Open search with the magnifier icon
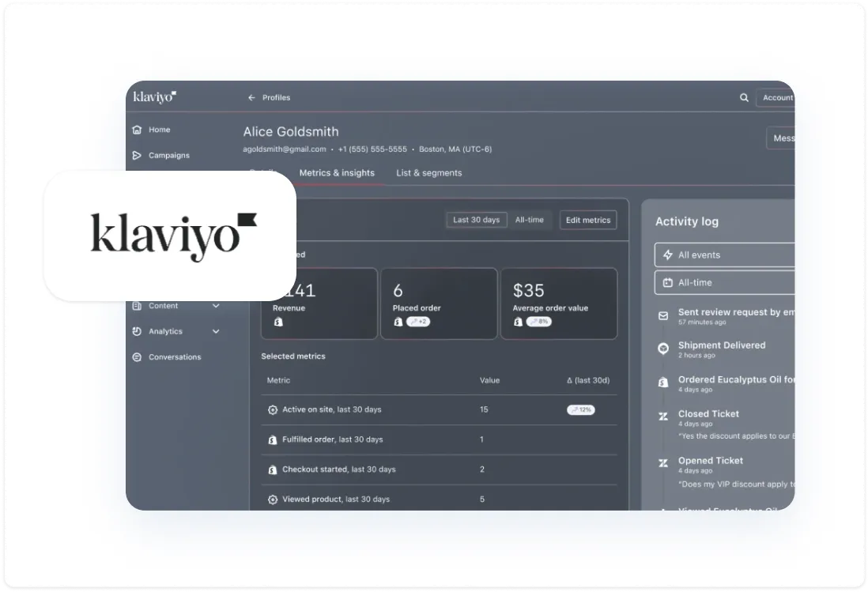 (x=744, y=97)
